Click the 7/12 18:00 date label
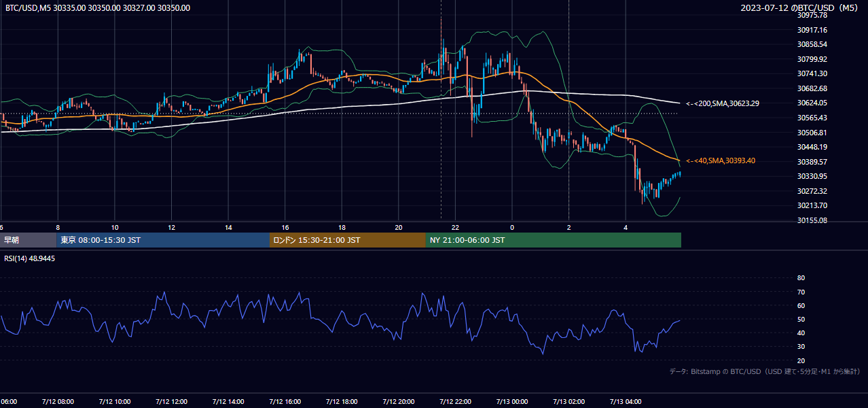 click(342, 401)
